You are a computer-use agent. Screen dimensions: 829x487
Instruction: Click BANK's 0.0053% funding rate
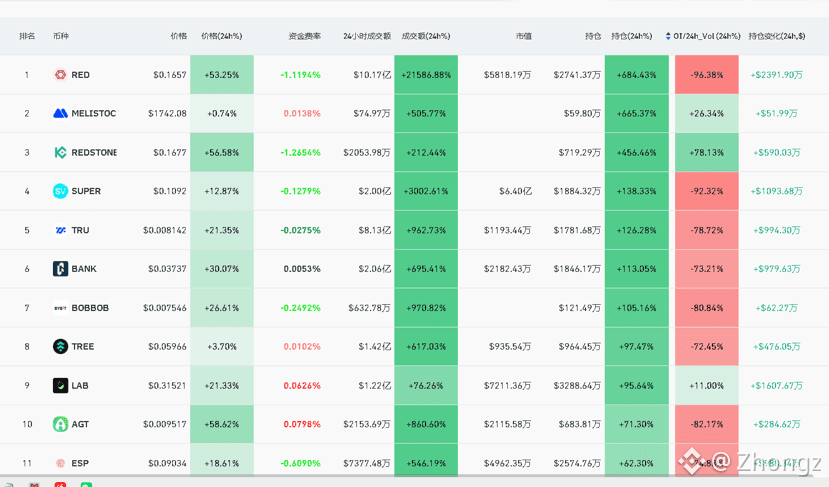[302, 269]
